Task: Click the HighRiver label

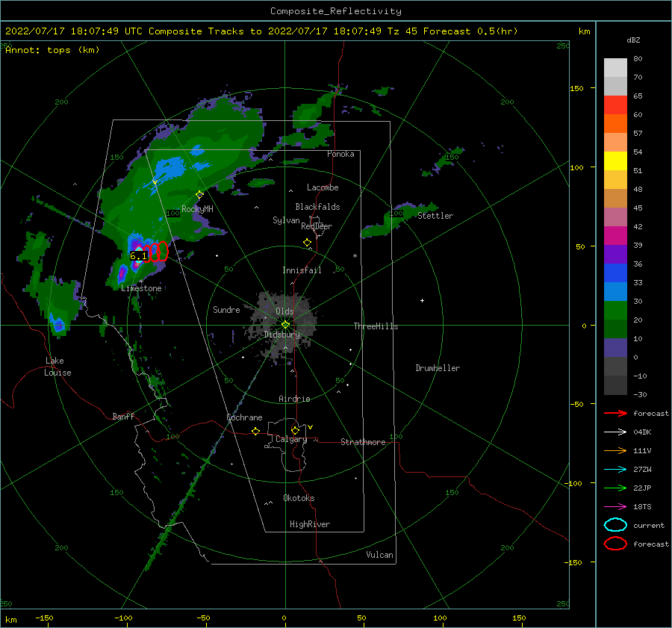Action: (x=310, y=524)
